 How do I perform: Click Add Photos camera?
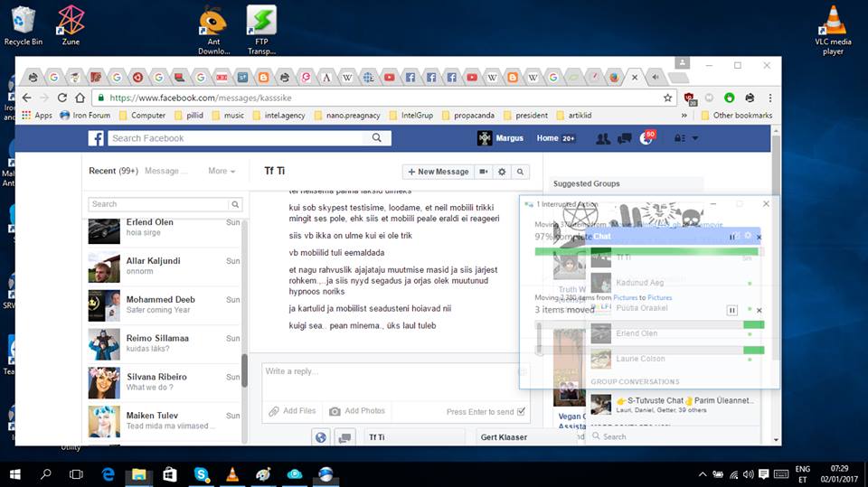[357, 411]
